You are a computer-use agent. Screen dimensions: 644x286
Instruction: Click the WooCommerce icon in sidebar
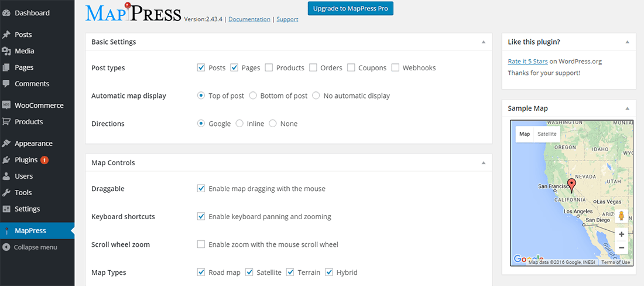pos(6,105)
